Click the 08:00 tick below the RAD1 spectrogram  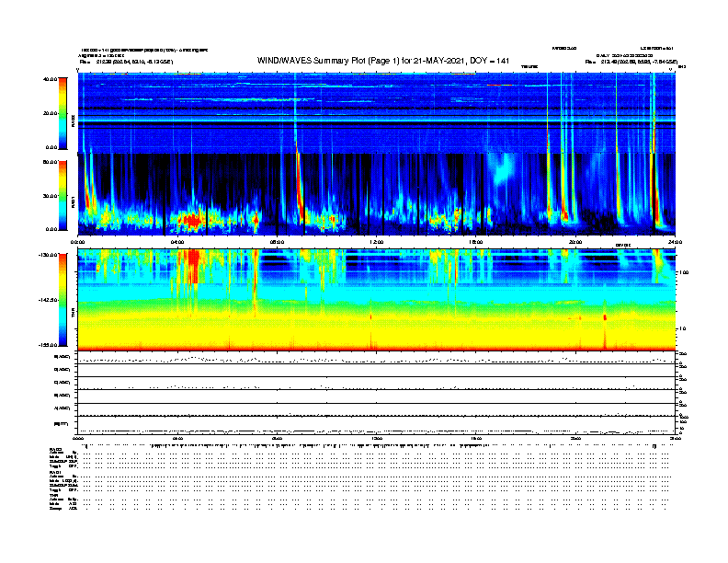click(x=277, y=242)
